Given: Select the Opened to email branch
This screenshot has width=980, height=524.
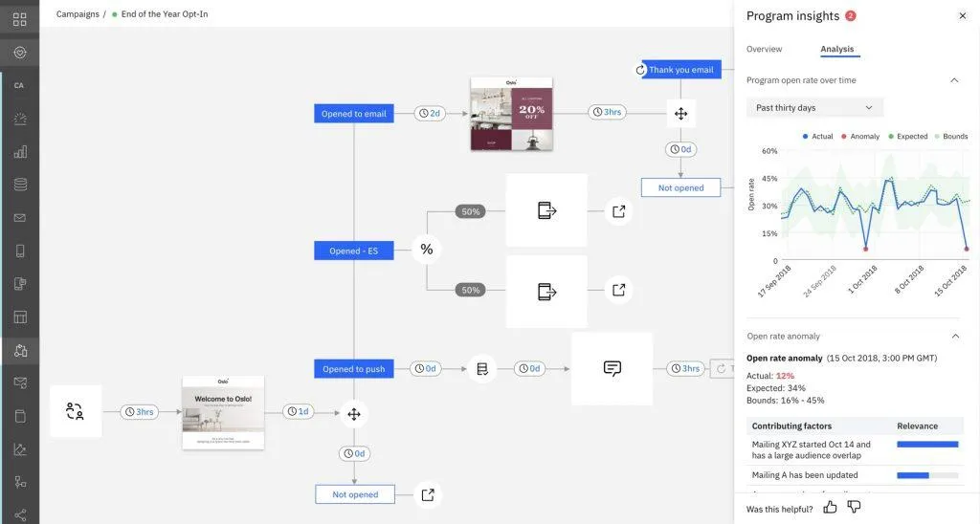Looking at the screenshot, I should click(354, 114).
